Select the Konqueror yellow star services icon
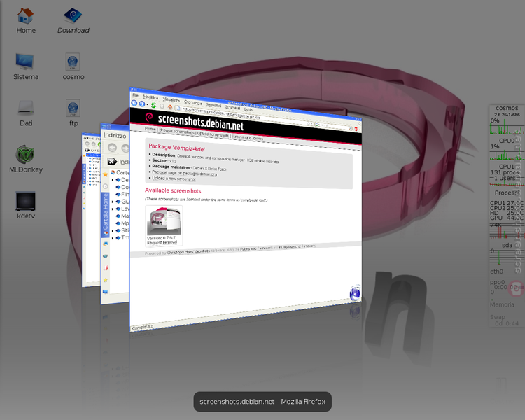Viewport: 525px width, 420px height. click(x=105, y=280)
